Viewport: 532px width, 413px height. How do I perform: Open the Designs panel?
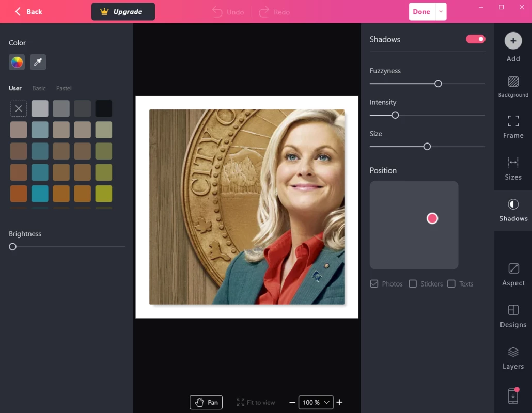tap(513, 316)
